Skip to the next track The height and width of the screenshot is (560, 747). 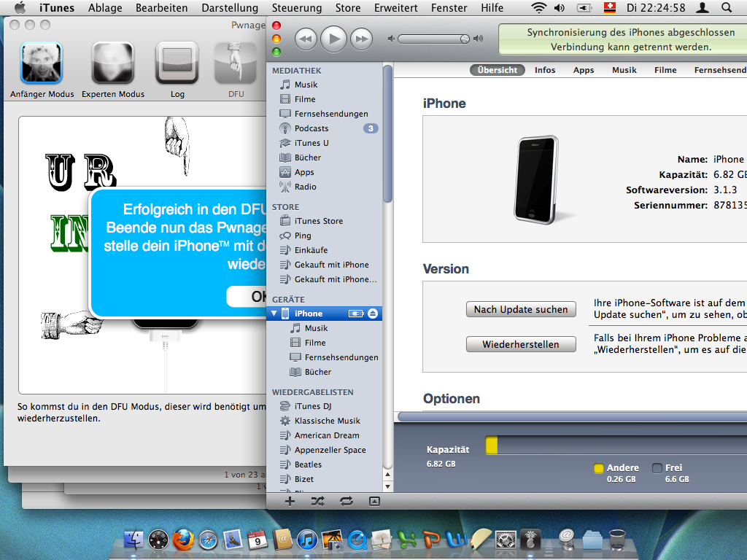tap(360, 38)
